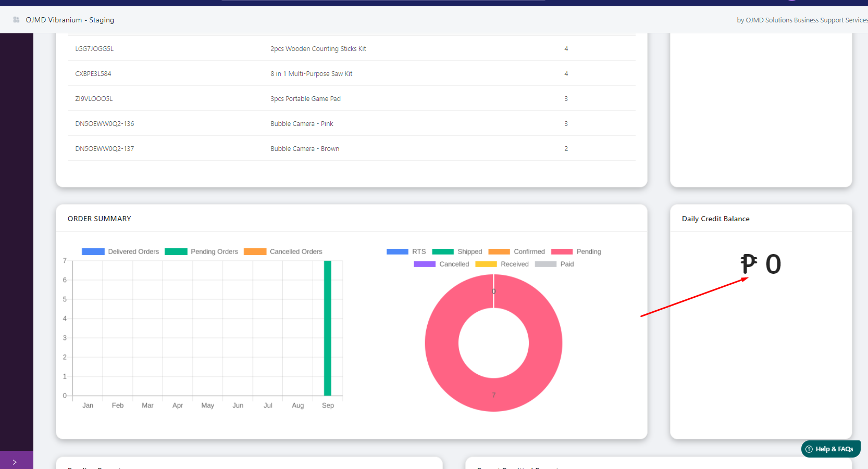
Task: Select SKU DN5OEWW0Q2-137
Action: pos(105,148)
